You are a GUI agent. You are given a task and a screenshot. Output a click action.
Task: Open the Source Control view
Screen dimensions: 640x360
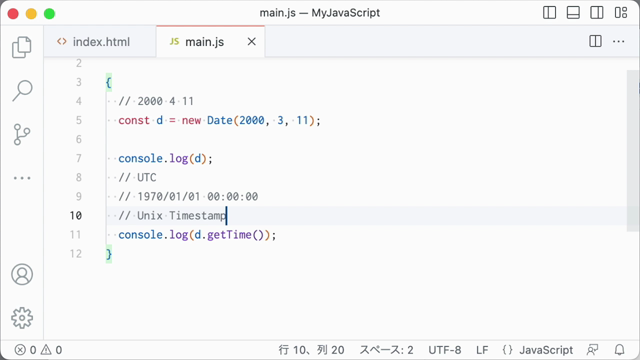pyautogui.click(x=22, y=134)
